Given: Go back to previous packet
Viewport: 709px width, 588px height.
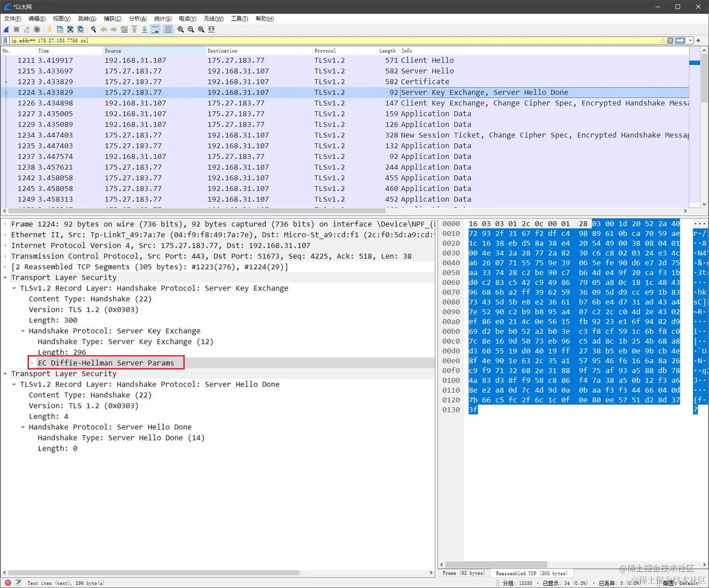Looking at the screenshot, I should pyautogui.click(x=104, y=30).
